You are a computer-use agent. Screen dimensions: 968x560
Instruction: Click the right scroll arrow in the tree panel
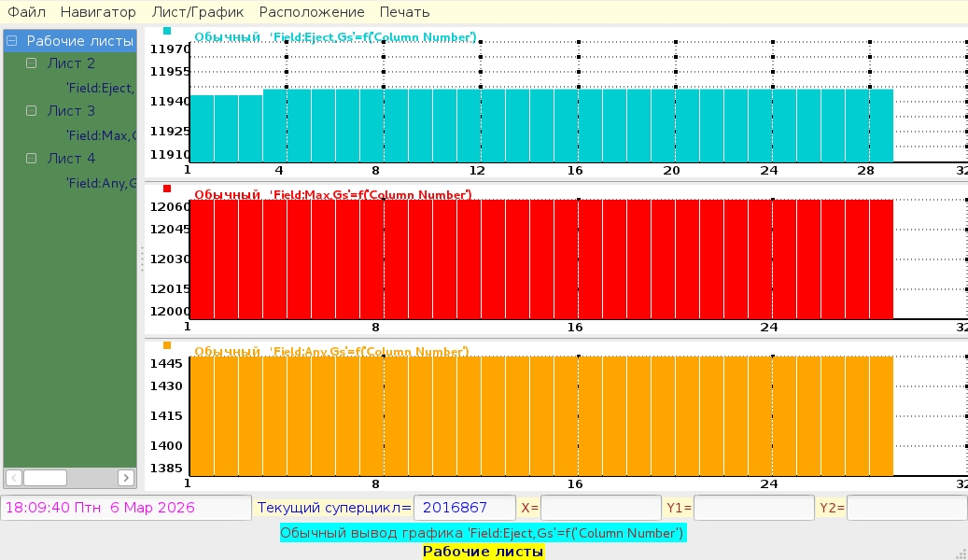[126, 478]
